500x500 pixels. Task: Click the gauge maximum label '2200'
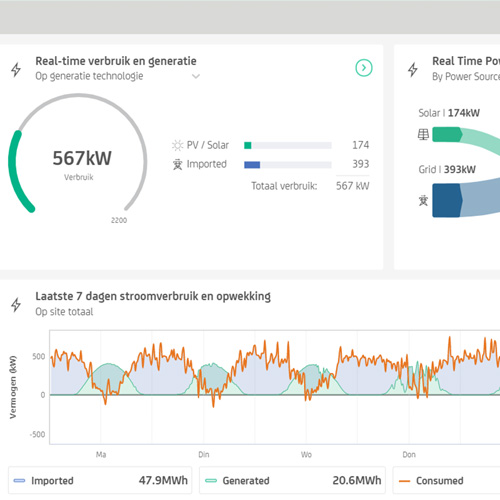point(119,220)
